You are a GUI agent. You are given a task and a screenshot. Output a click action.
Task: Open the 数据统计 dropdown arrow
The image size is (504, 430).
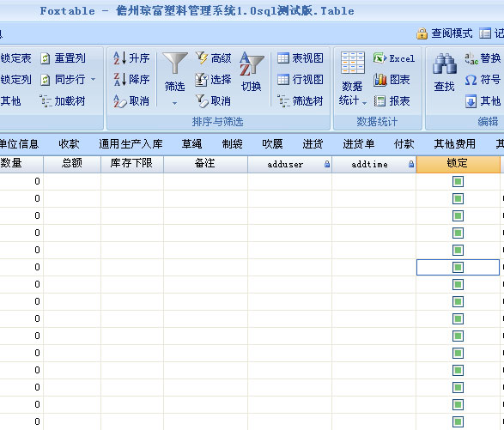pos(365,103)
